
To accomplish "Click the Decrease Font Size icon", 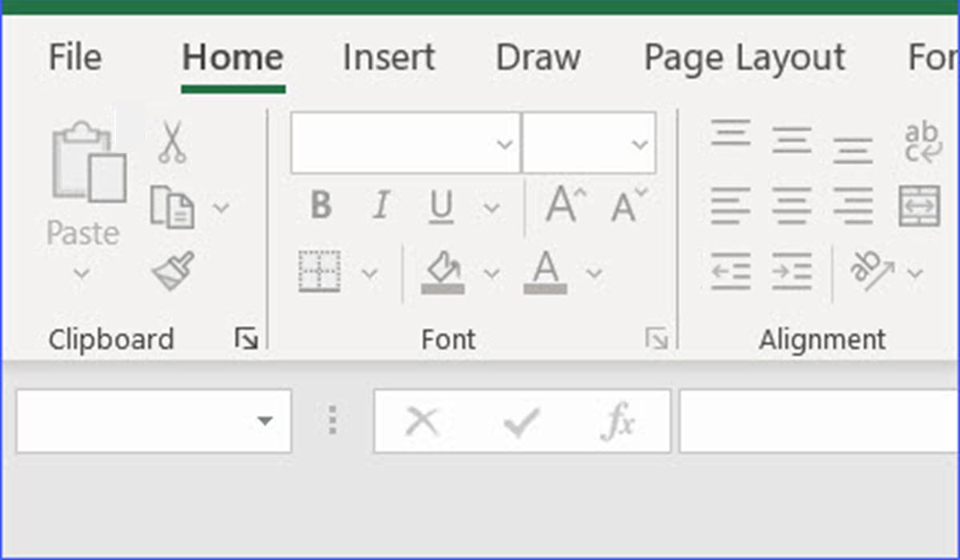I will click(628, 206).
